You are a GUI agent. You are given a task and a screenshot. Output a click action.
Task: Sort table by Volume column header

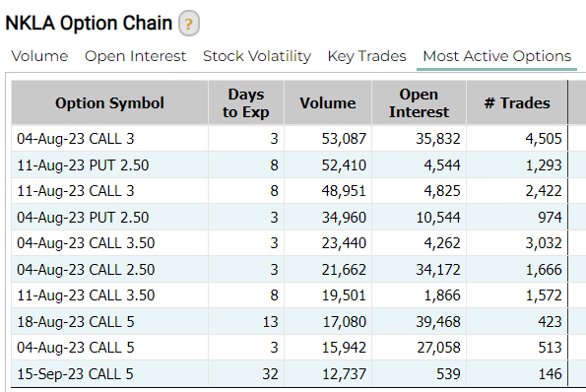click(x=328, y=102)
